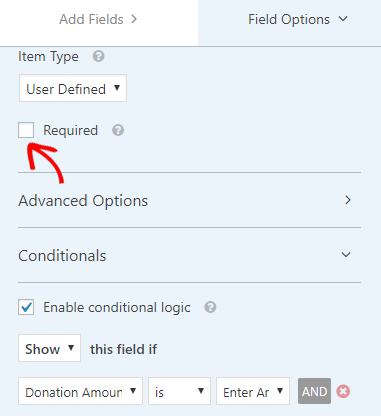The height and width of the screenshot is (416, 381).
Task: Click the Required help question-mark icon
Action: point(118,130)
